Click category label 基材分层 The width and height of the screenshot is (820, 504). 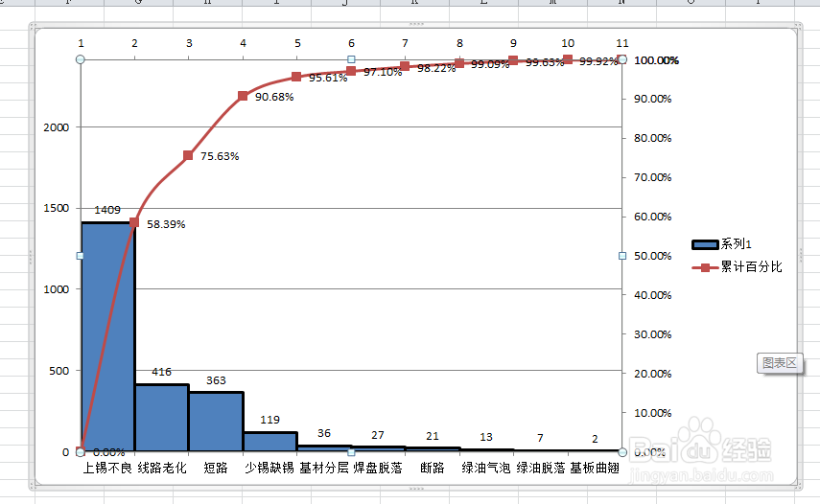tap(324, 468)
